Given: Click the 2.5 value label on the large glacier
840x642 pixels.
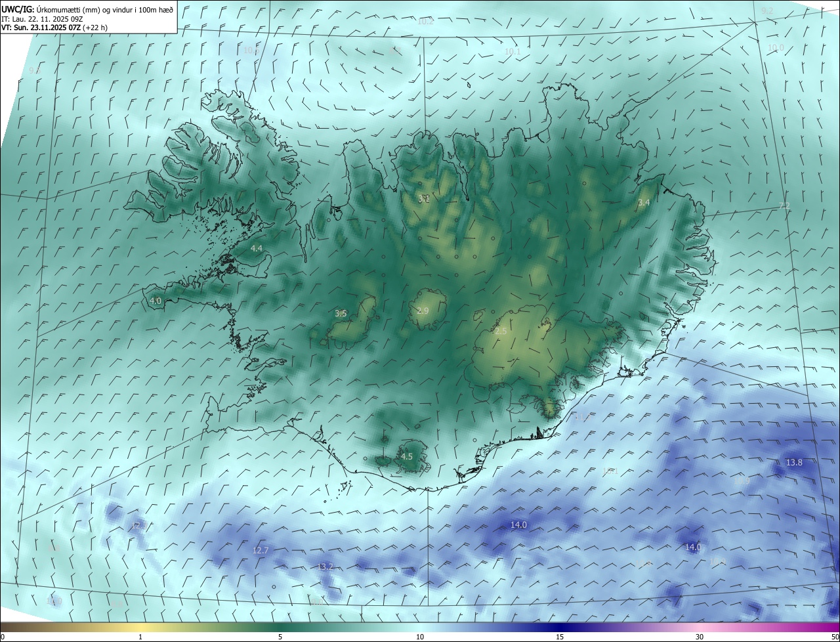Looking at the screenshot, I should coord(501,332).
